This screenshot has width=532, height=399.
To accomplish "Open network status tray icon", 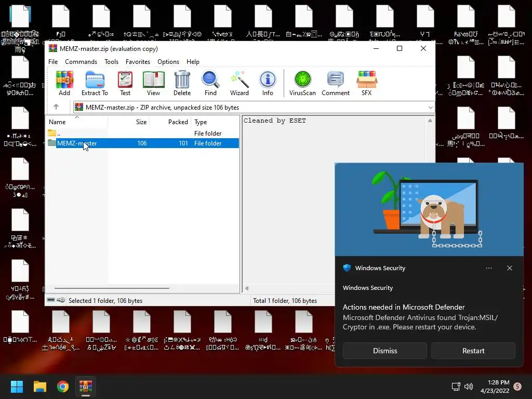I will click(x=456, y=387).
